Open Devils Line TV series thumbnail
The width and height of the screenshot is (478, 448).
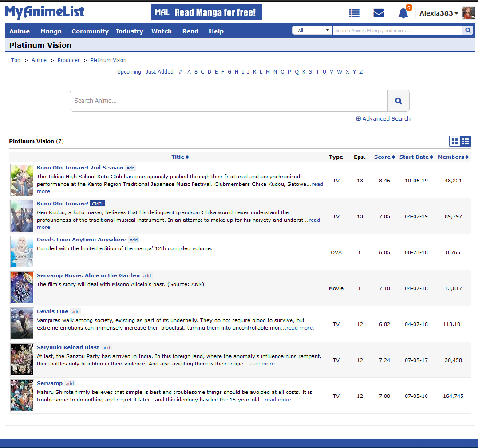(22, 324)
